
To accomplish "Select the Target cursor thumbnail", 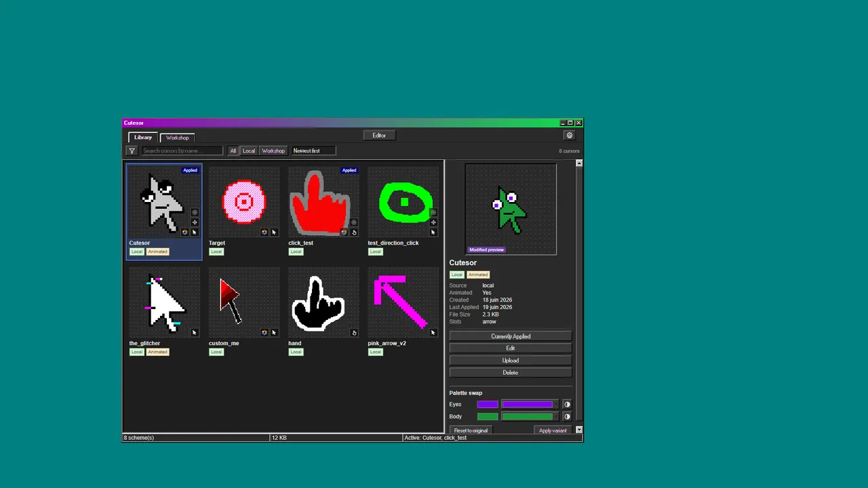I will pos(244,202).
